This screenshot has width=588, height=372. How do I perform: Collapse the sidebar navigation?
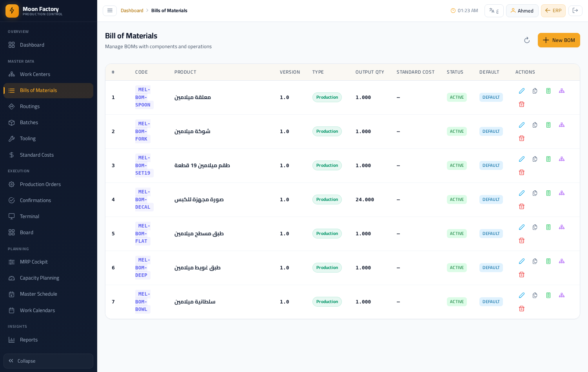(x=48, y=361)
